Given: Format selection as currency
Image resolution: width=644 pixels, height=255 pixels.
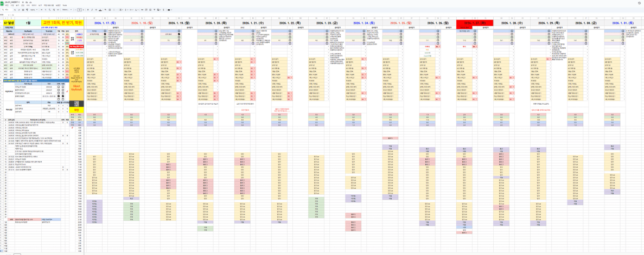Looking at the screenshot, I should [41, 10].
